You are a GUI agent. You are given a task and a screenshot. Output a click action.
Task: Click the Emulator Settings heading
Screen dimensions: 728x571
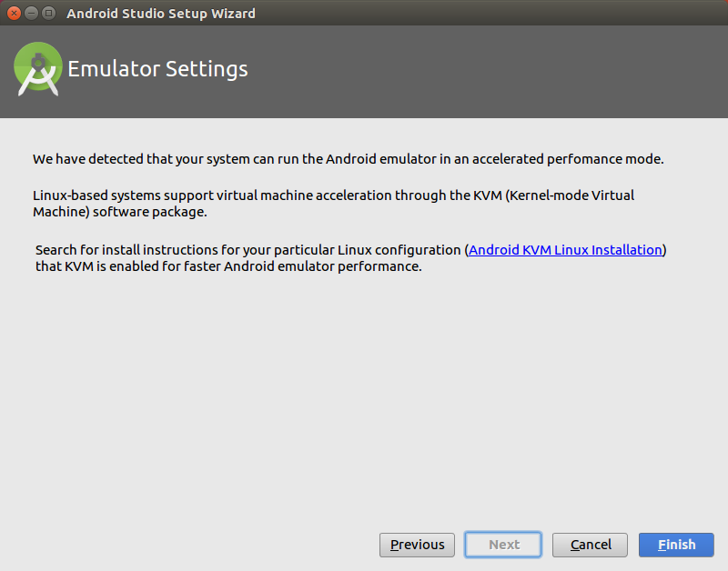(x=157, y=68)
